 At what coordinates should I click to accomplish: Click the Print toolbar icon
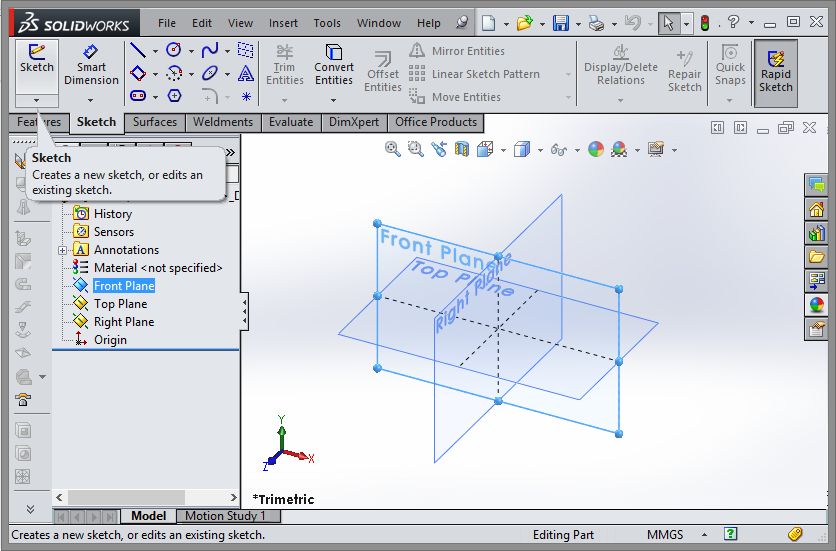click(x=596, y=23)
